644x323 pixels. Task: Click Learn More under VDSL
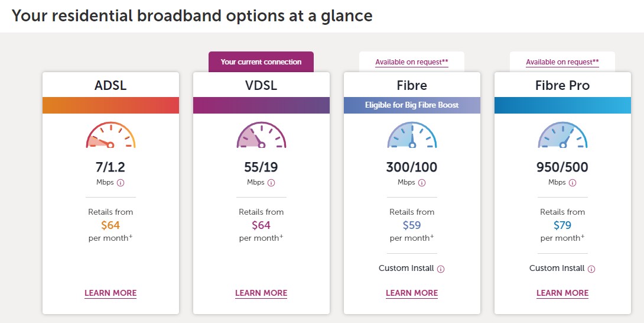[x=261, y=293]
